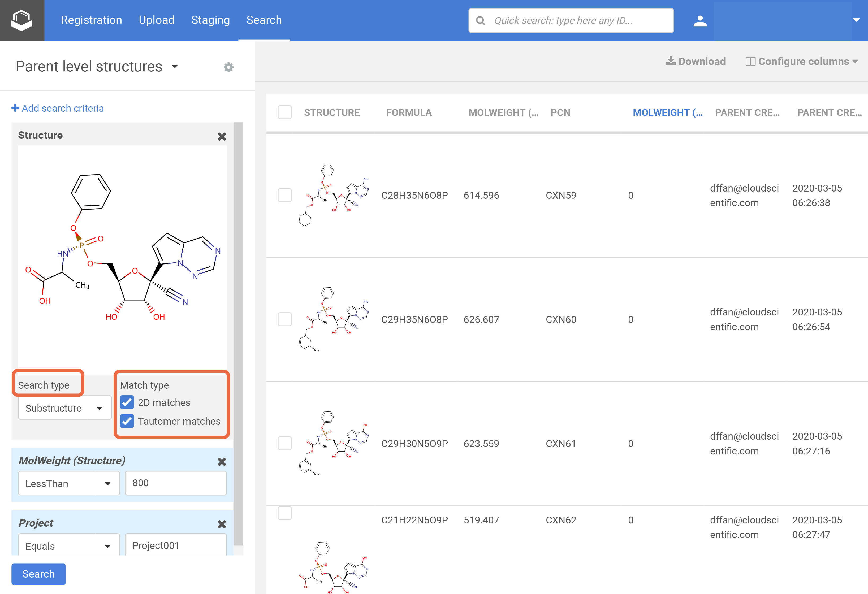
Task: Click date cell 2020-03-05 06:27:16
Action: coord(817,444)
